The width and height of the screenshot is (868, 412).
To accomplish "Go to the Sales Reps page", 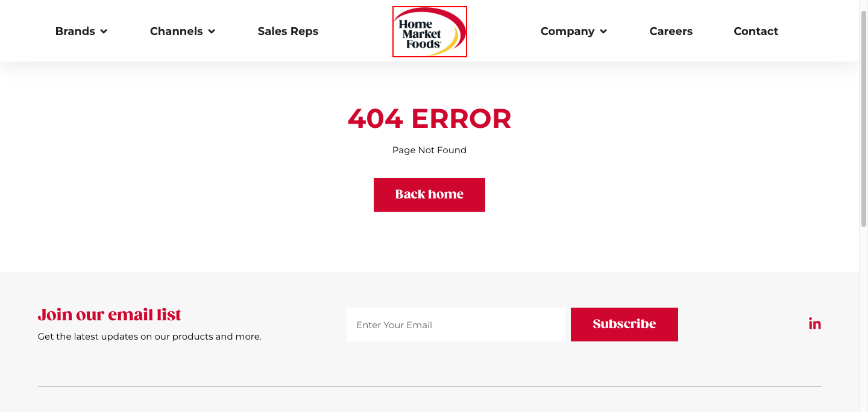I will pos(288,31).
